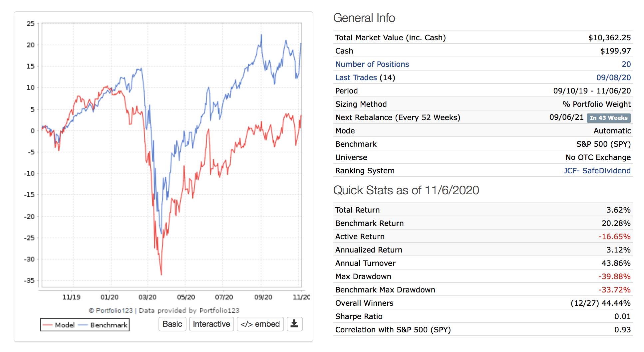Image resolution: width=644 pixels, height=352 pixels.
Task: Click the General Info heading
Action: point(364,18)
